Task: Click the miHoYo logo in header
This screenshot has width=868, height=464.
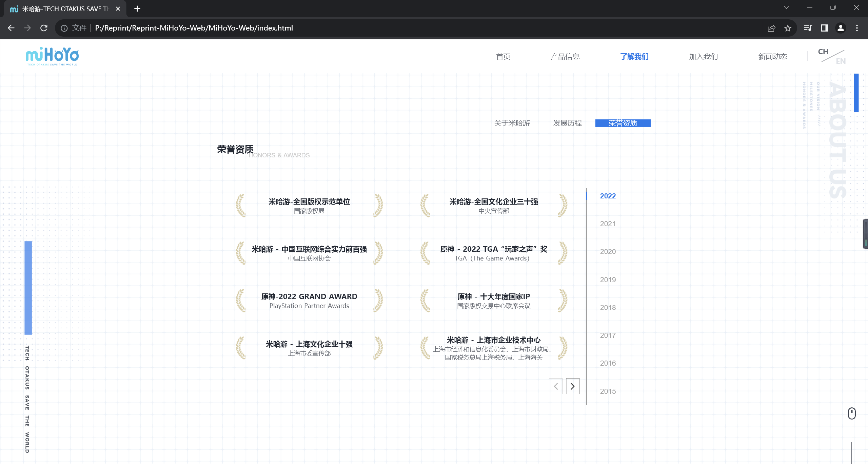Action: [52, 56]
